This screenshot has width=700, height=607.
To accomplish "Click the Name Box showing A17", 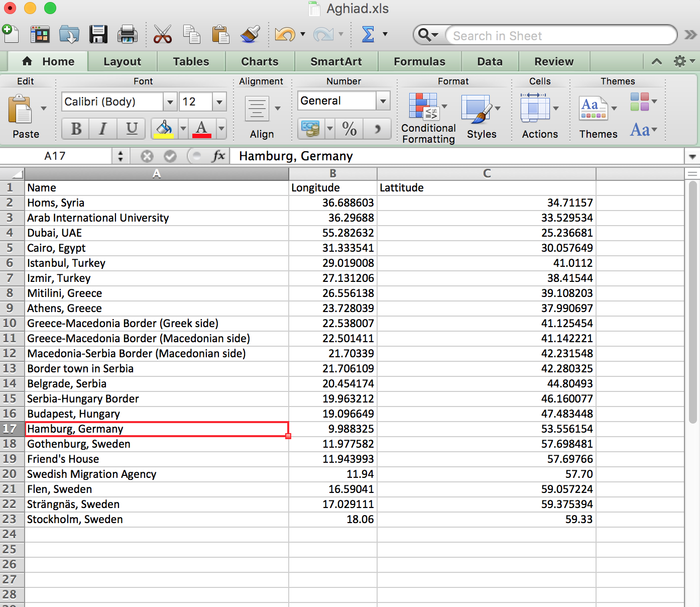I will pos(55,156).
